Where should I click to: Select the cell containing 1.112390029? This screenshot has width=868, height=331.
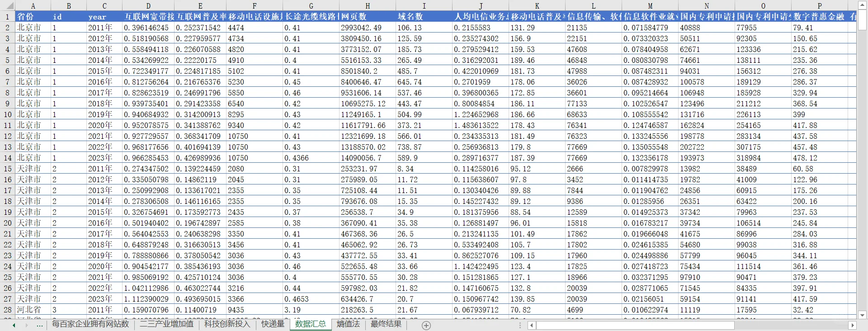(x=148, y=299)
